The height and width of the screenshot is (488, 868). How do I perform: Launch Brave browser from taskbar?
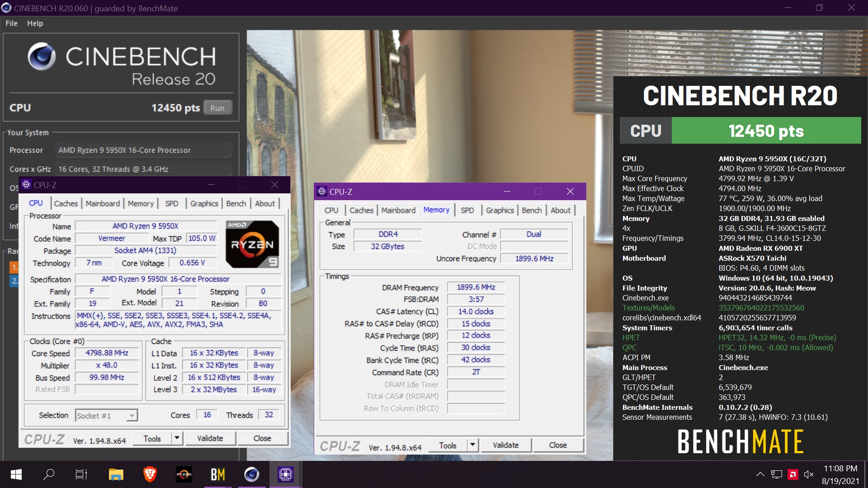pos(150,474)
